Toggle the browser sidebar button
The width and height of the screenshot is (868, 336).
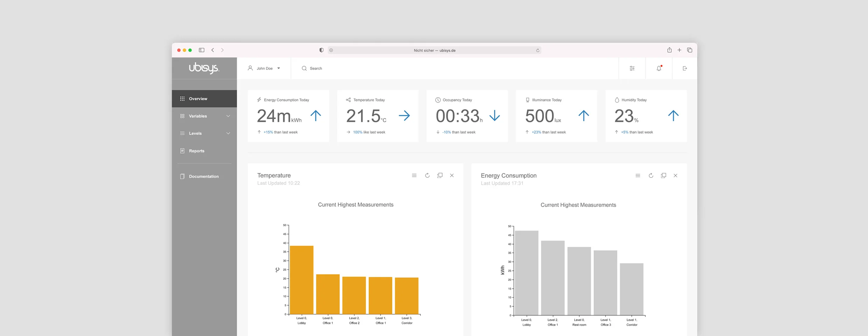coord(202,50)
